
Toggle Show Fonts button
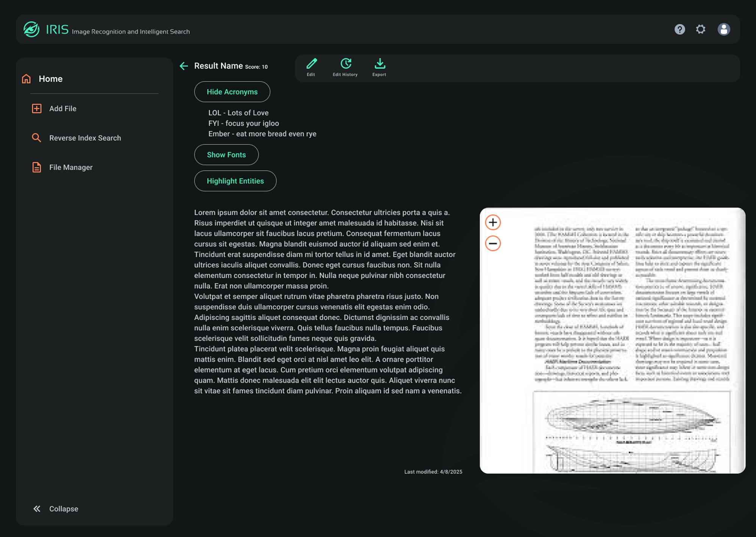pyautogui.click(x=226, y=155)
